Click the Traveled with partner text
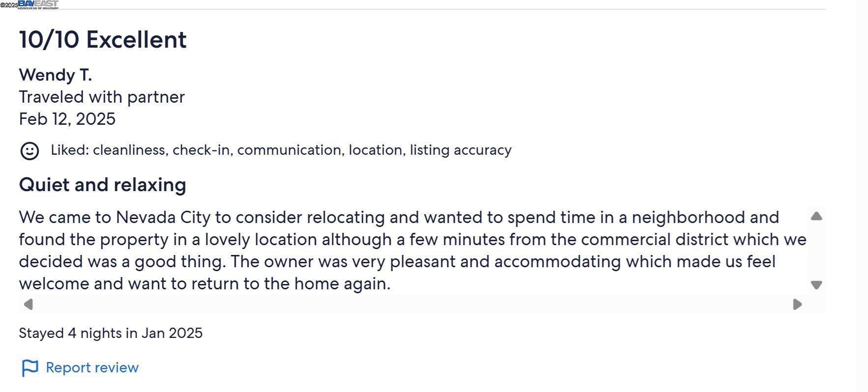 (x=102, y=97)
